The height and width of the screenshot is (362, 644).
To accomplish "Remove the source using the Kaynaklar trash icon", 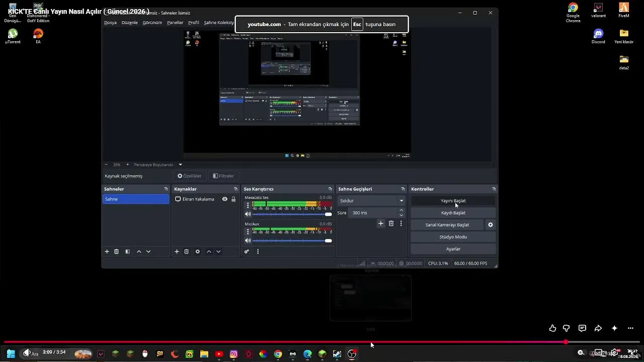I will pos(186,251).
